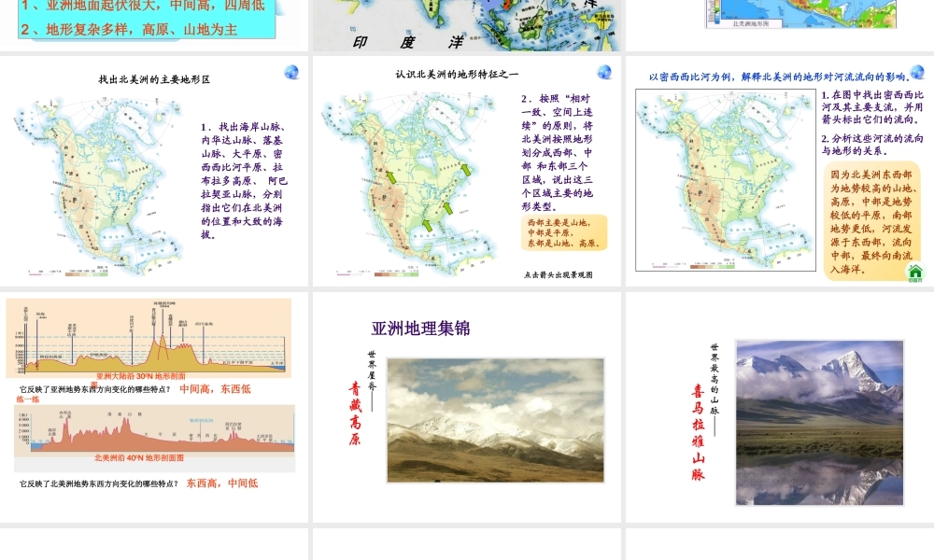Image resolution: width=934 pixels, height=560 pixels.
Task: Click the 亚洲大陆沿30°N地形剖面图 chart
Action: [149, 338]
